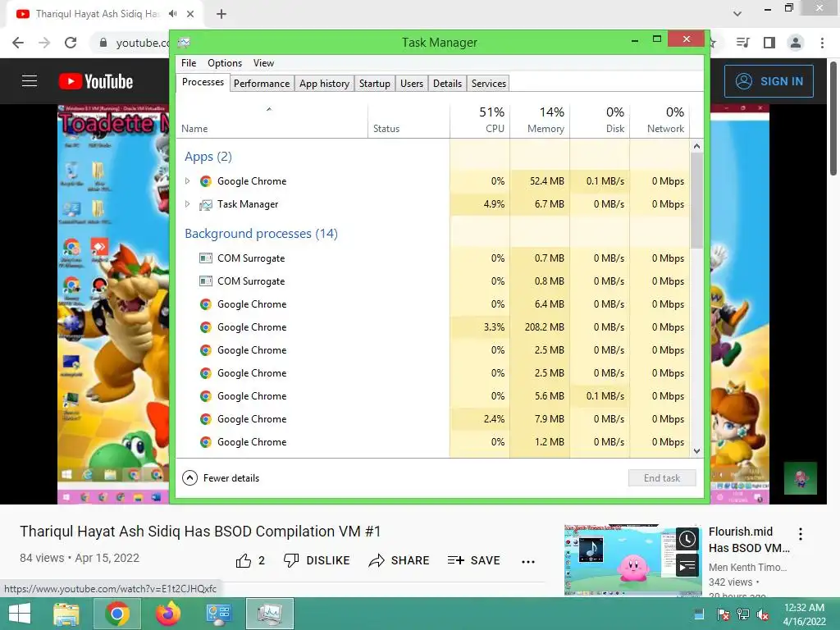Select the Google Chrome process using 208.2 MB
The height and width of the screenshot is (630, 840).
click(433, 327)
